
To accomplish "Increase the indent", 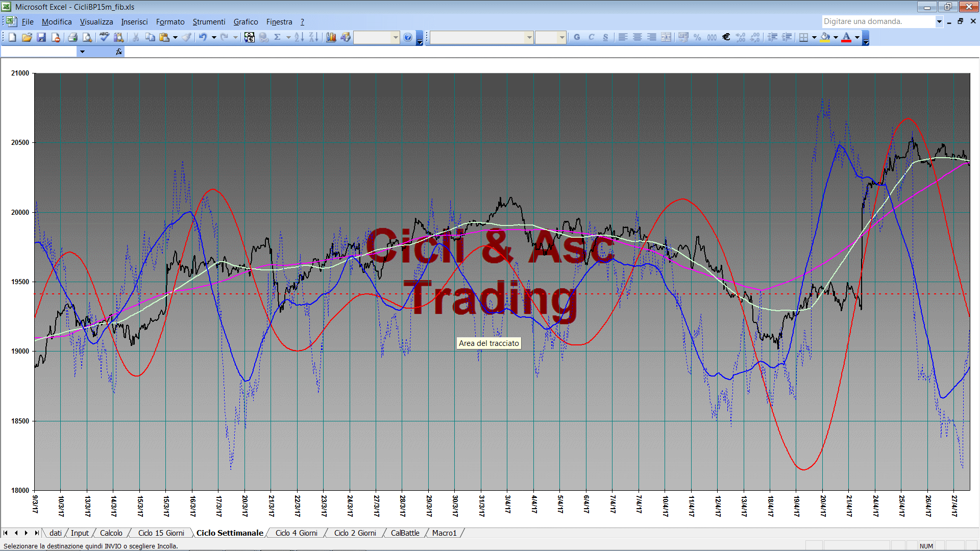I will (x=787, y=37).
